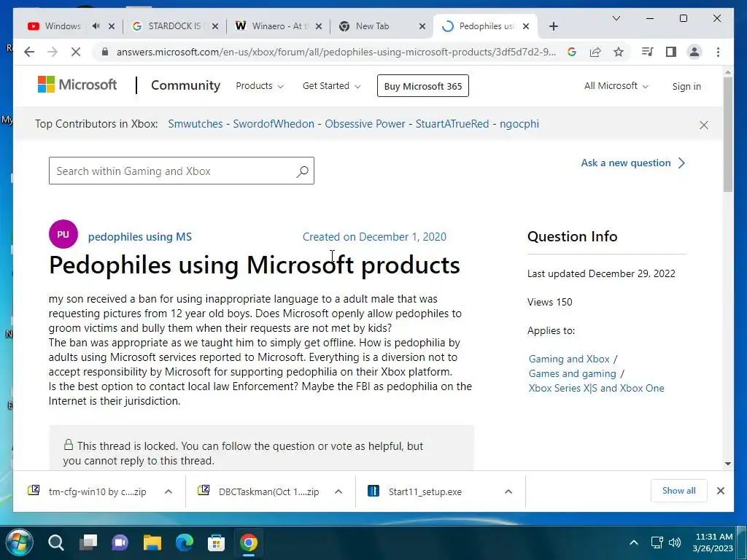The height and width of the screenshot is (560, 747).
Task: Open the Gaming and Xbox category link
Action: [569, 359]
